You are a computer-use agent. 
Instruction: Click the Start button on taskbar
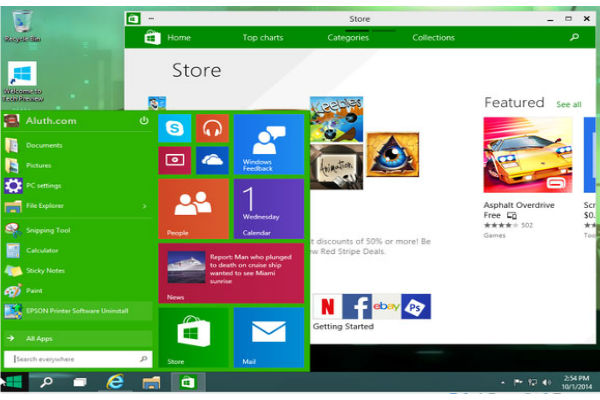point(14,382)
